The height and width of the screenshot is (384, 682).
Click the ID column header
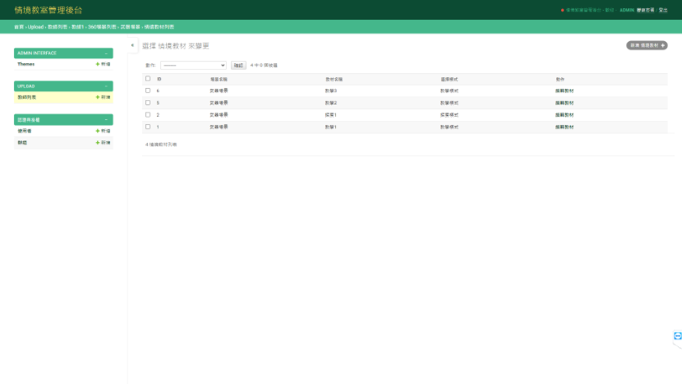(x=159, y=79)
